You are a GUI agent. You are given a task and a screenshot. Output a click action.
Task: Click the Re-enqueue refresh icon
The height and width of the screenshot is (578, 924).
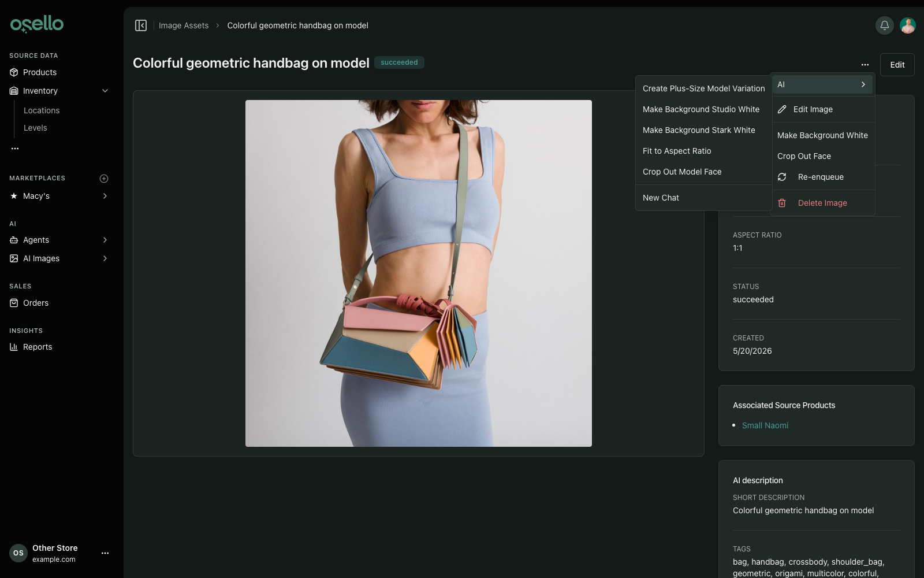coord(782,177)
